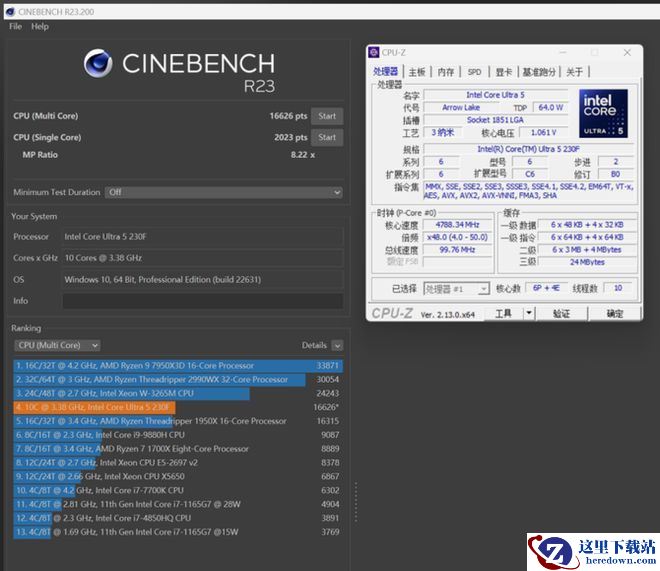Switch to the 关于 tab in CPU-Z
The width and height of the screenshot is (660, 571).
pos(575,72)
